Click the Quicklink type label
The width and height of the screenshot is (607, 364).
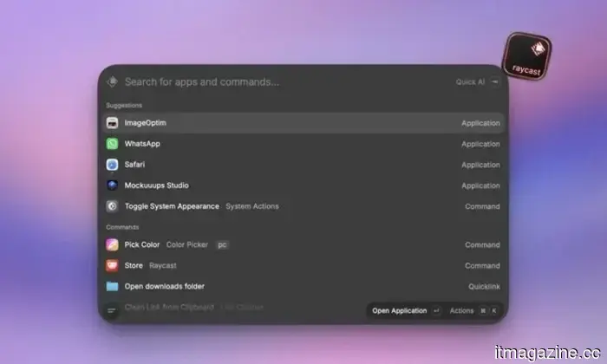[484, 287]
